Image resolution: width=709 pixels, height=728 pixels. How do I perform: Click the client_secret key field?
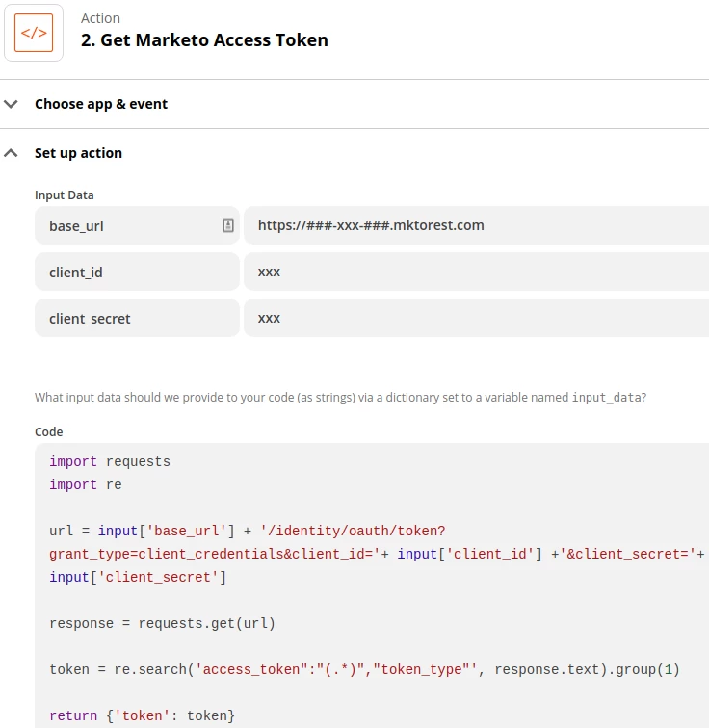[x=137, y=318]
